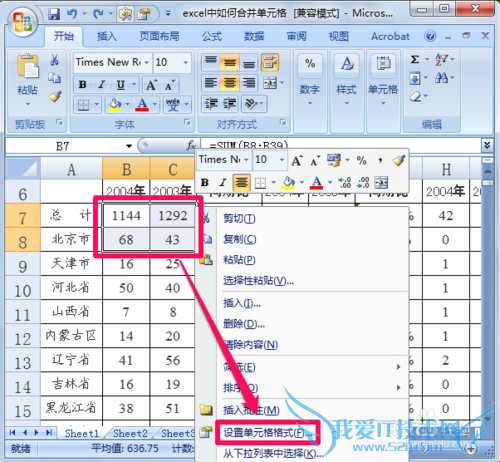500x462 pixels.
Task: Open the Number format percent group
Action: (x=310, y=80)
